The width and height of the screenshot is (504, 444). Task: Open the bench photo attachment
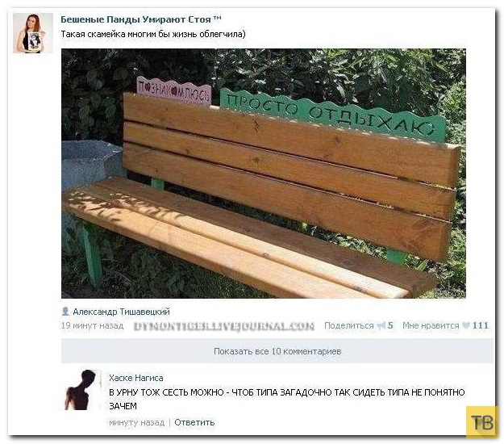263,174
